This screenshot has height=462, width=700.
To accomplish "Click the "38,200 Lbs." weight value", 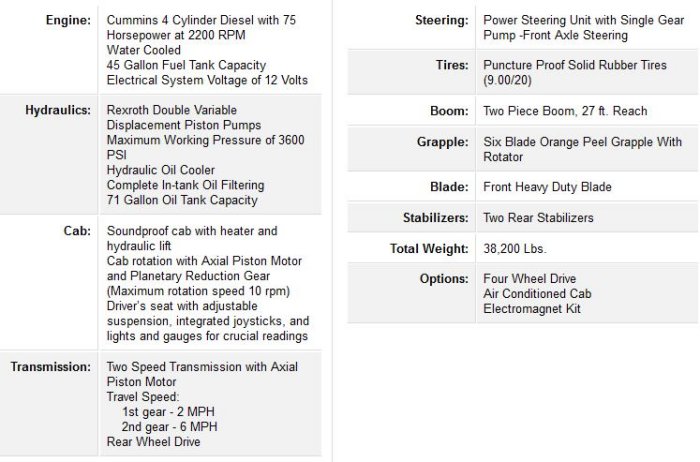I will (x=514, y=248).
